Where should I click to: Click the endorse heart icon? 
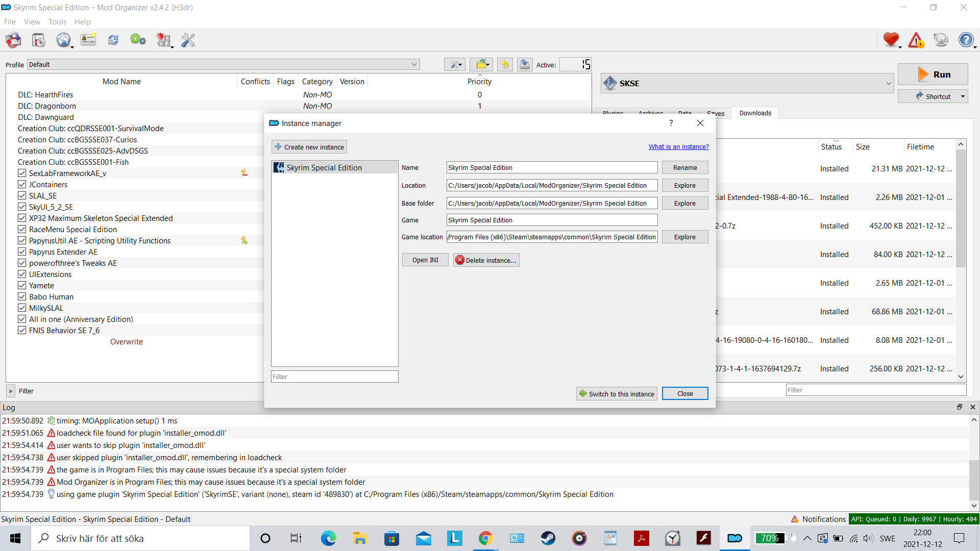click(891, 40)
